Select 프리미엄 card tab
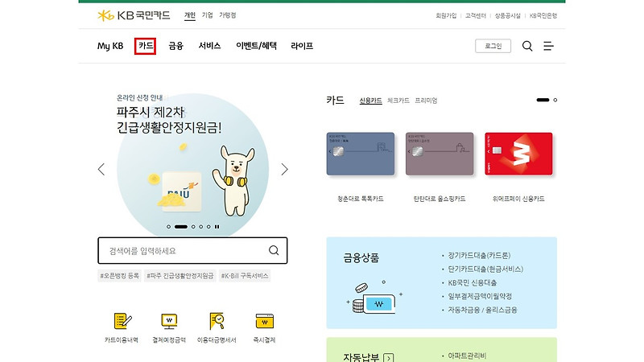 426,101
